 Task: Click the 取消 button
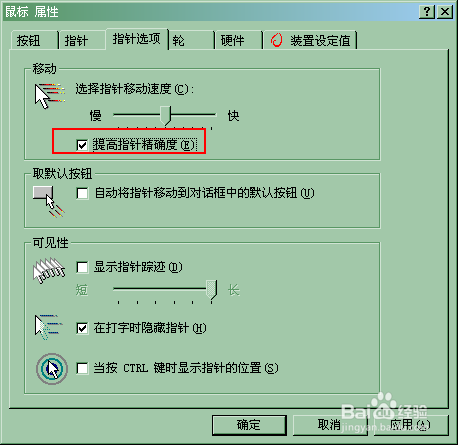pos(330,425)
